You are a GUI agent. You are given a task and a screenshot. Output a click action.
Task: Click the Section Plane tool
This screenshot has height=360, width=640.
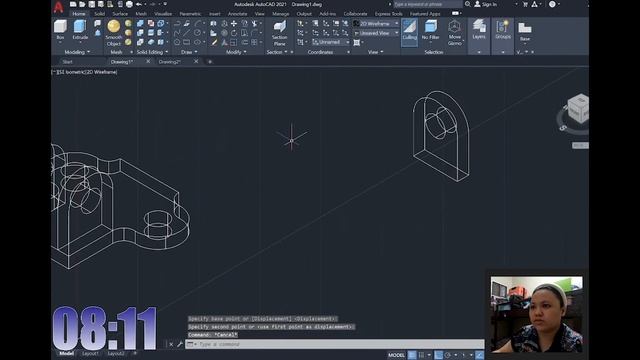280,33
